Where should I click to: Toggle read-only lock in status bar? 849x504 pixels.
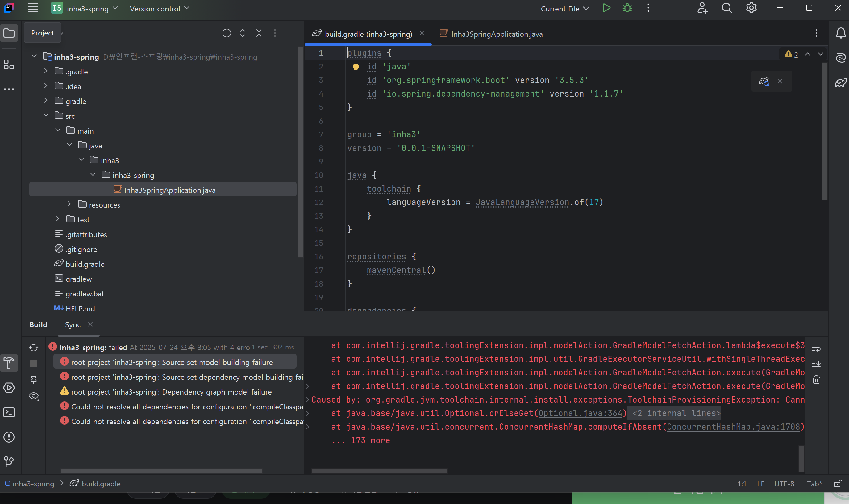[838, 484]
